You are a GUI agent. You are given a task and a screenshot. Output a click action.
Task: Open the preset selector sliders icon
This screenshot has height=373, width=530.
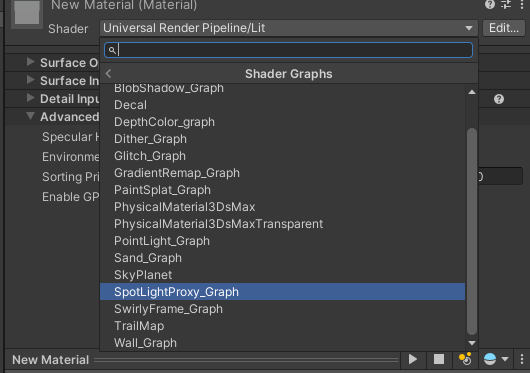click(506, 4)
